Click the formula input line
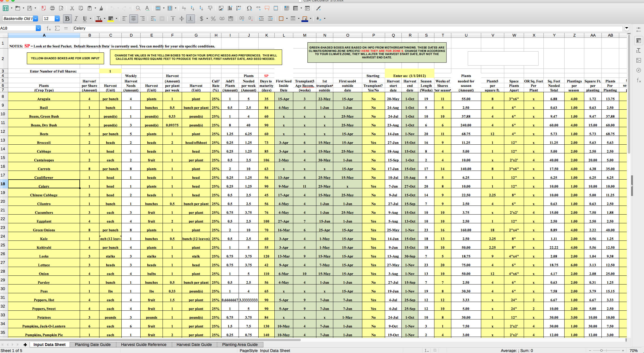 point(338,28)
